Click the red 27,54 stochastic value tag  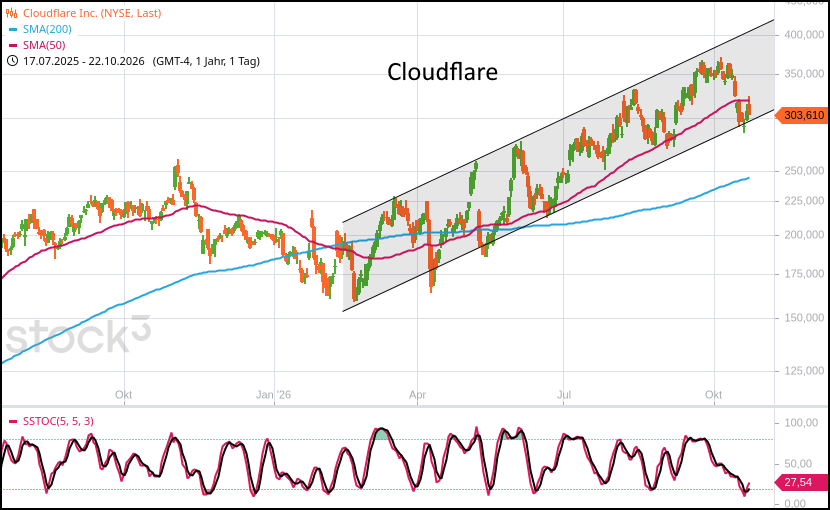pyautogui.click(x=801, y=482)
